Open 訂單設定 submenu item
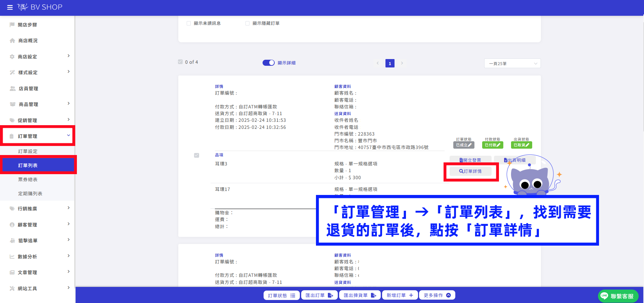The width and height of the screenshot is (644, 303). tap(28, 151)
